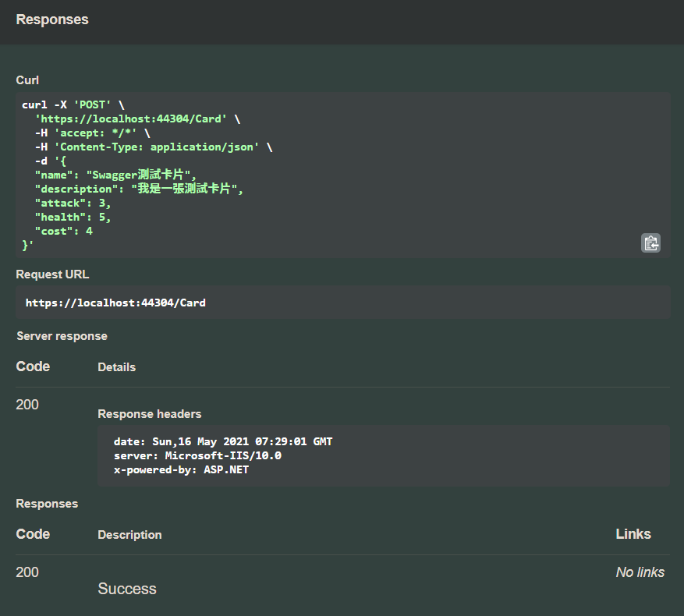Click the 'Curl' label

pos(27,80)
